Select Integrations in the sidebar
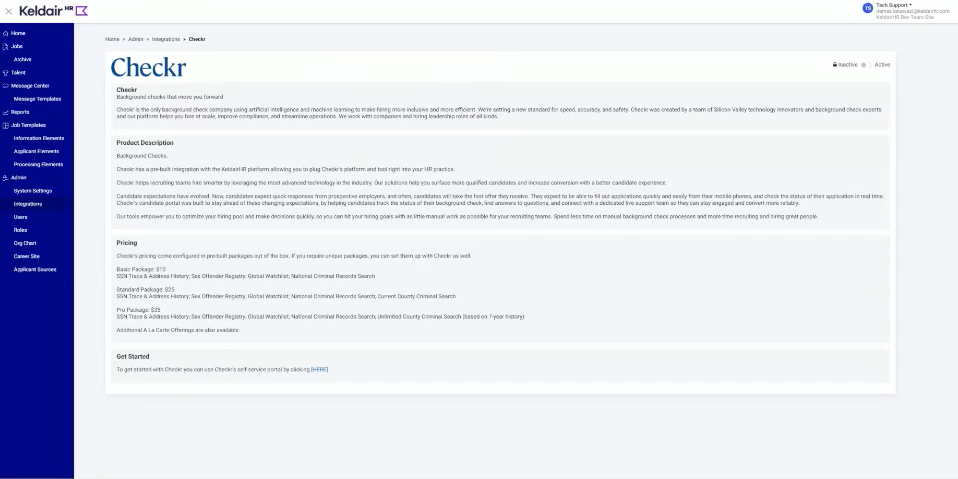958x479 pixels. coord(28,204)
